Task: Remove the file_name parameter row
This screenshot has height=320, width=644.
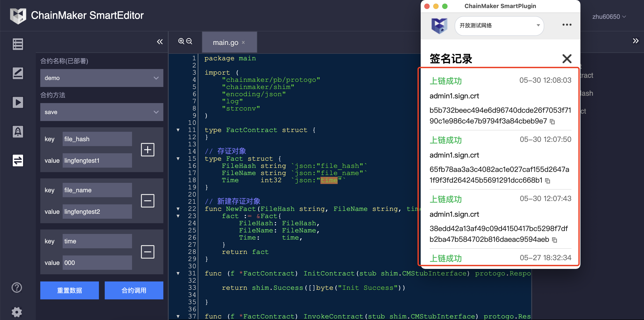Action: point(147,201)
